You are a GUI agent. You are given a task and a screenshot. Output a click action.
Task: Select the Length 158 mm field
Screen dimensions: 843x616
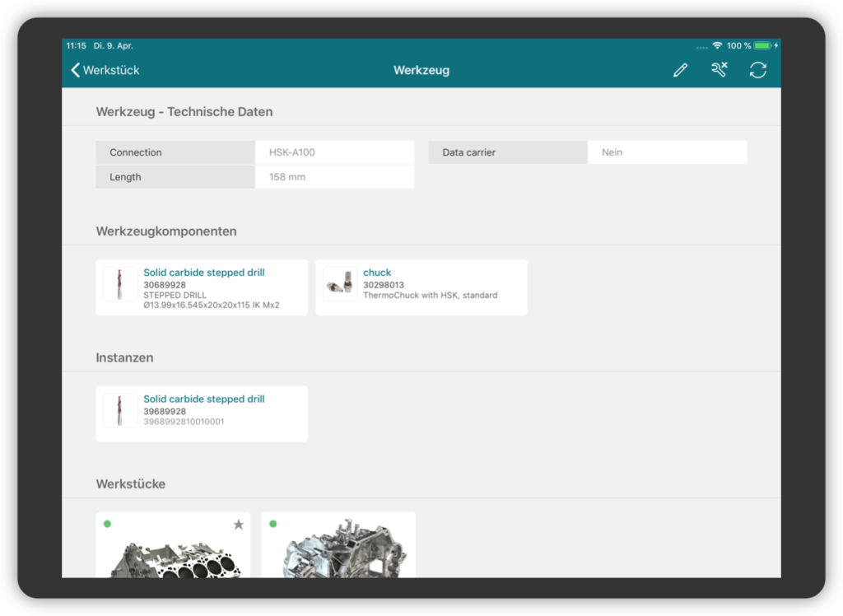point(334,177)
